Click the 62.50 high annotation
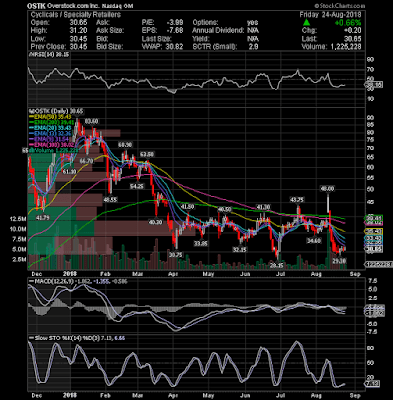393x400 pixels. coord(147,155)
